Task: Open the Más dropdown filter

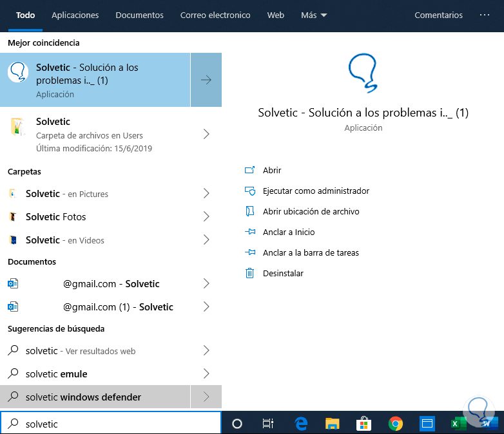Action: 314,15
